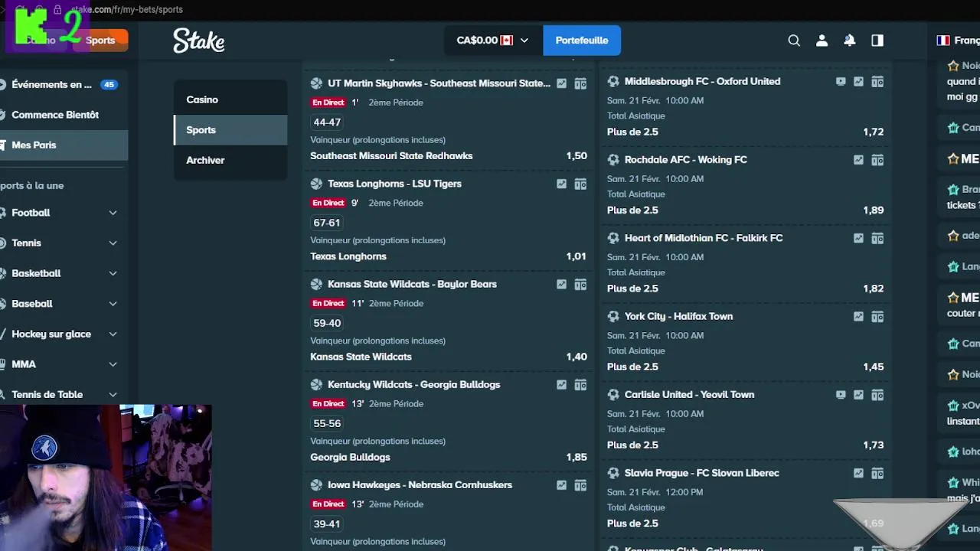Open Kentucky Wildcats - Georgia Bulldogs match
This screenshot has height=551, width=980.
(x=413, y=384)
